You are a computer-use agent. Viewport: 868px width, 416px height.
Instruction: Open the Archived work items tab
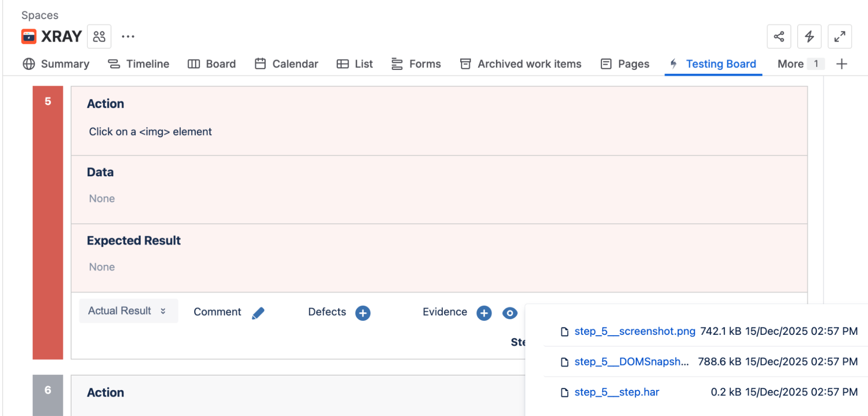(x=521, y=64)
